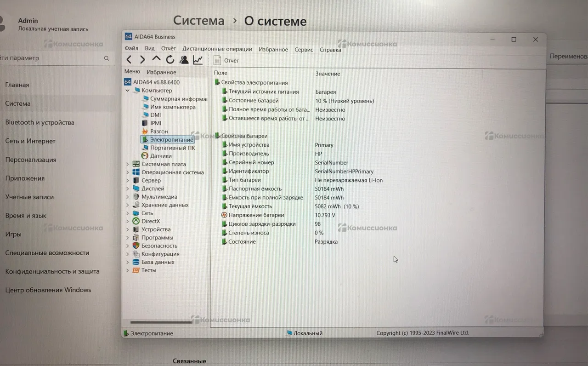This screenshot has width=588, height=366.
Task: Select the Текущий источник питания row
Action: click(x=377, y=92)
